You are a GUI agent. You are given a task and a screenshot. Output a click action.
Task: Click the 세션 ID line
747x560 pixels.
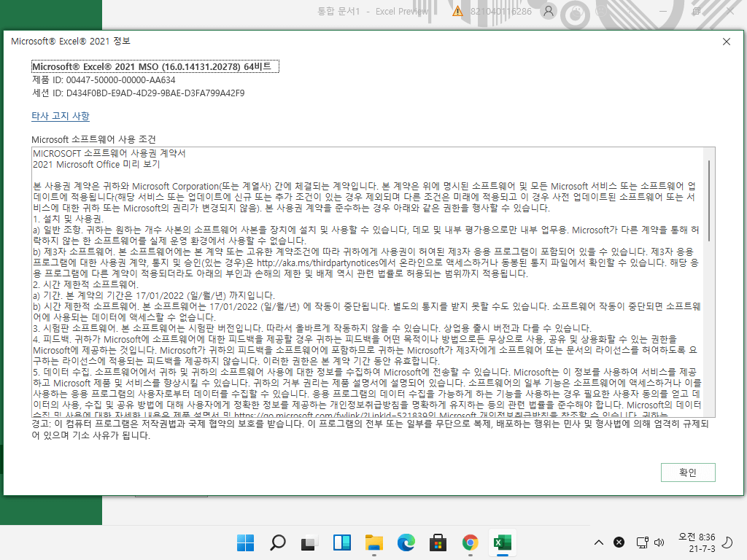point(138,93)
